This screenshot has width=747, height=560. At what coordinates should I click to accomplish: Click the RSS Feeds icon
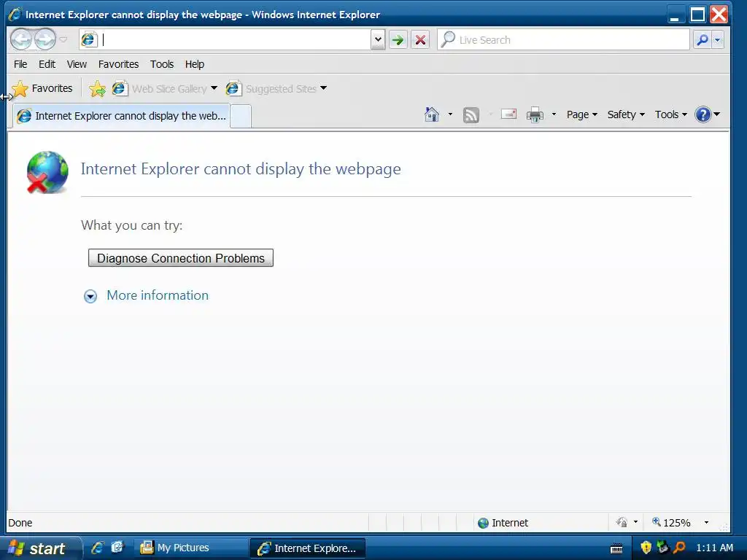pos(471,114)
